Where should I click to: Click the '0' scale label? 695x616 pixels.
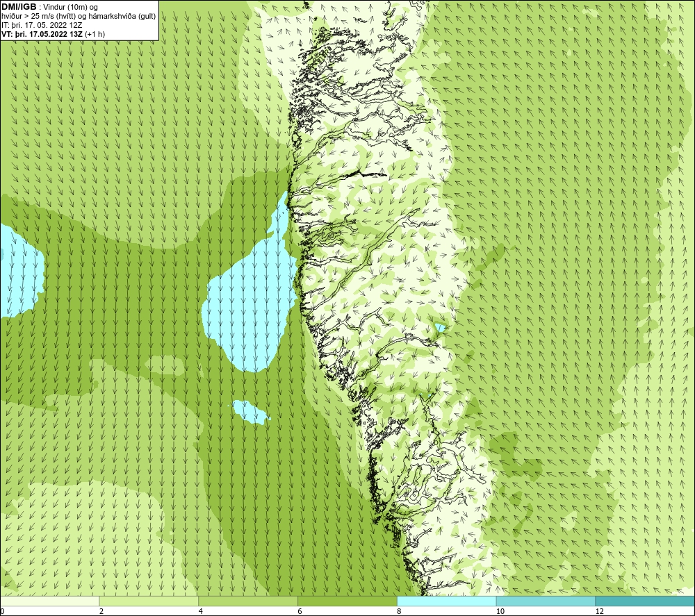pyautogui.click(x=2, y=611)
